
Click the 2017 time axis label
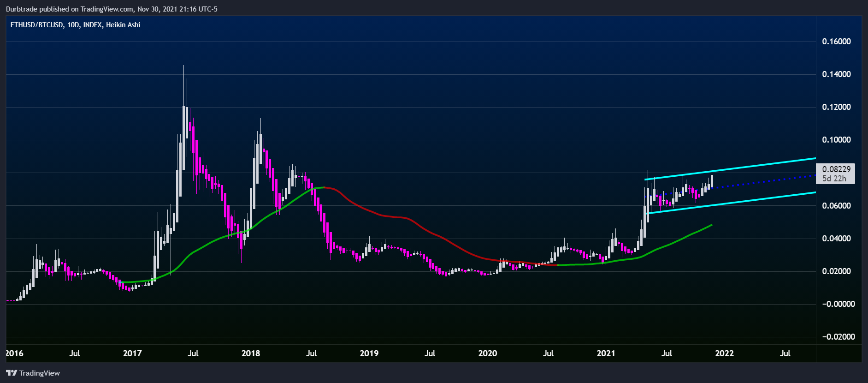click(132, 353)
